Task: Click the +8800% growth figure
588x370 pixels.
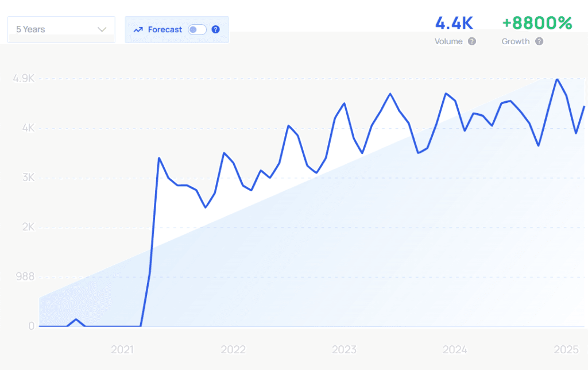Action: tap(537, 23)
